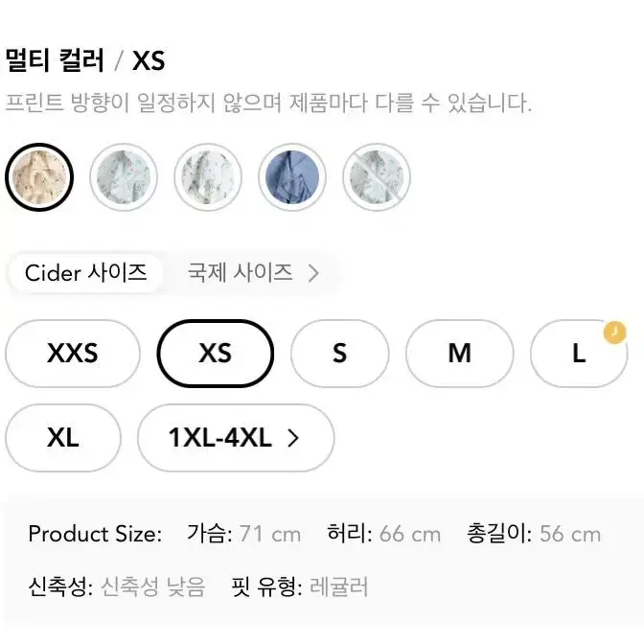Click the 가슴 71 cm measurement
The image size is (644, 644).
click(244, 534)
